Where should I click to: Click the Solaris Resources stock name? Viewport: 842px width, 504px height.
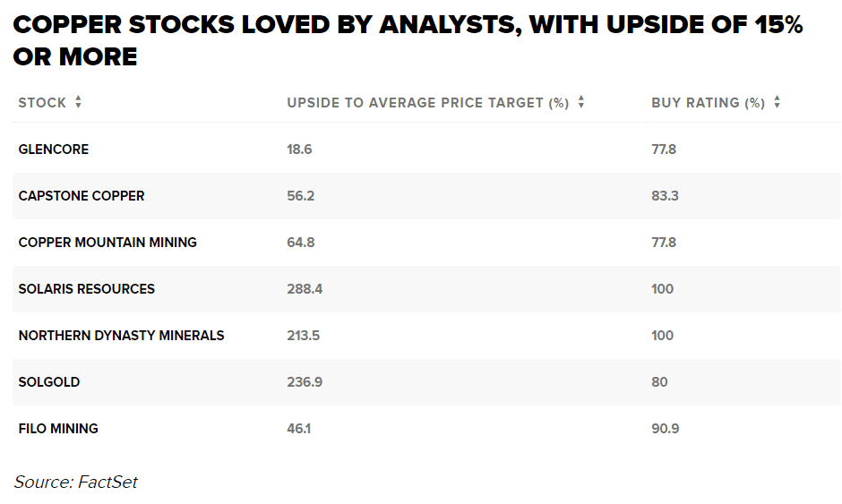tap(87, 289)
